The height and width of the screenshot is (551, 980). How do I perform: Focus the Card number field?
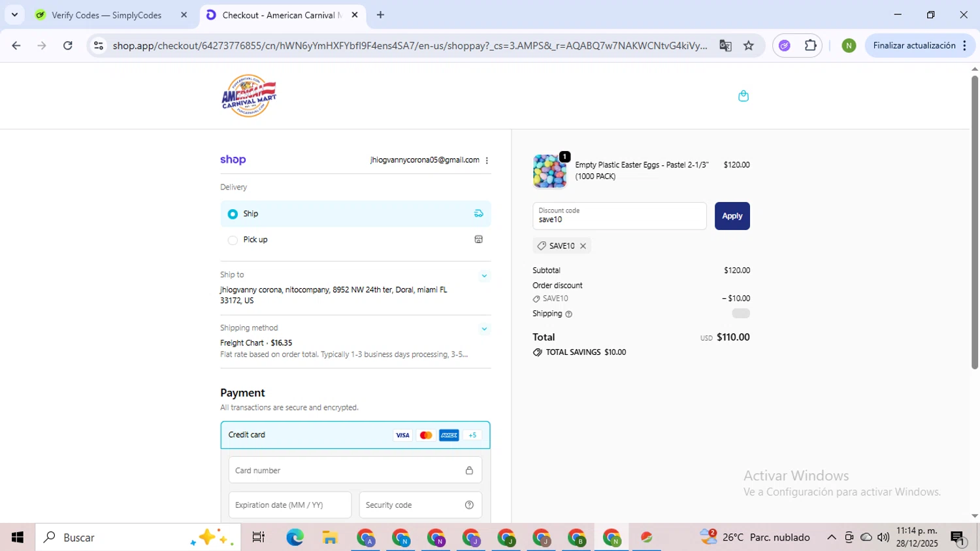[355, 471]
